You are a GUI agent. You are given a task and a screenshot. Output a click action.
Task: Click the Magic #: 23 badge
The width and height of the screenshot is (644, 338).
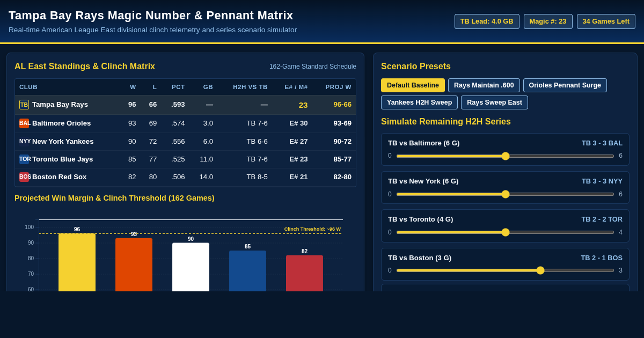[x=548, y=21]
